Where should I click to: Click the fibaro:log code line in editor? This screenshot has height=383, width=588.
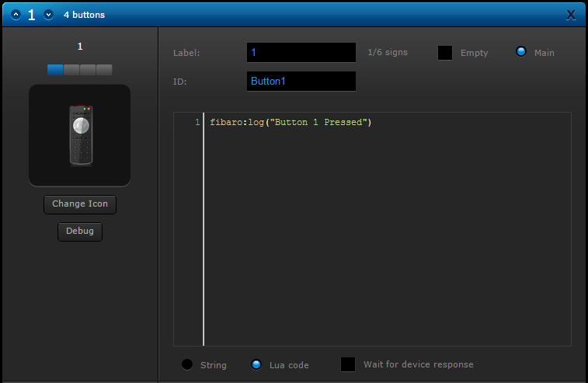coord(291,123)
